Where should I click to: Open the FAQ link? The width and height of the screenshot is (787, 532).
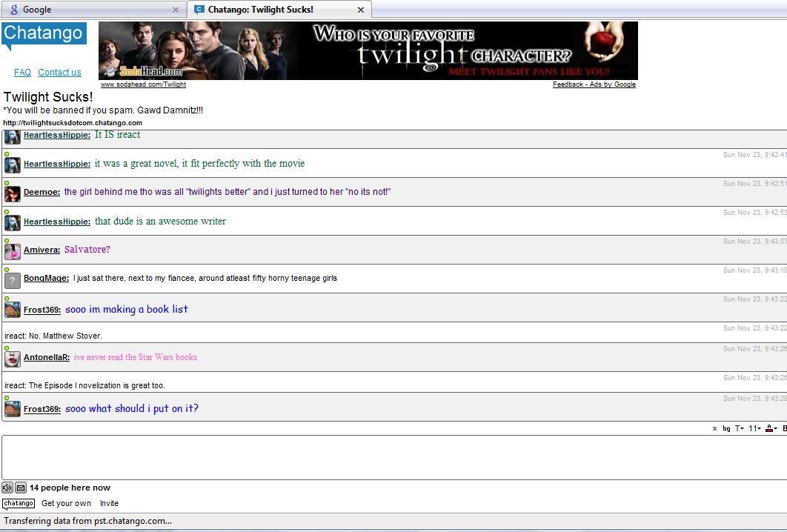22,73
